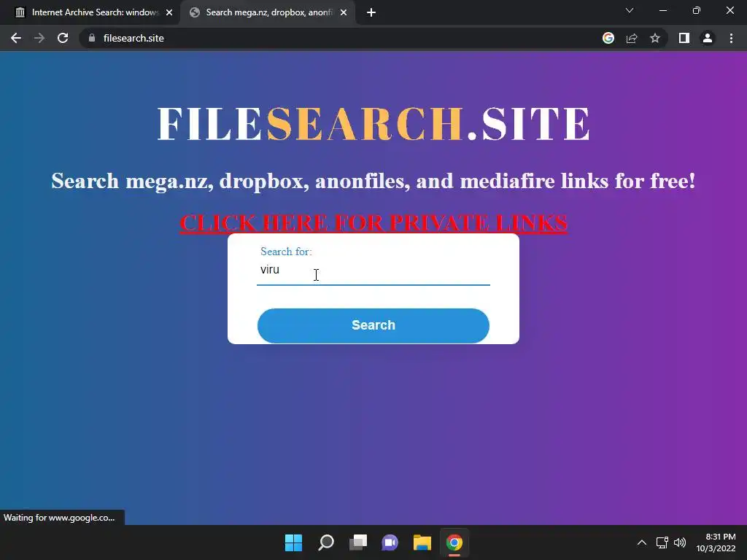This screenshot has width=747, height=560.
Task: Show hidden system tray icons
Action: pos(642,542)
